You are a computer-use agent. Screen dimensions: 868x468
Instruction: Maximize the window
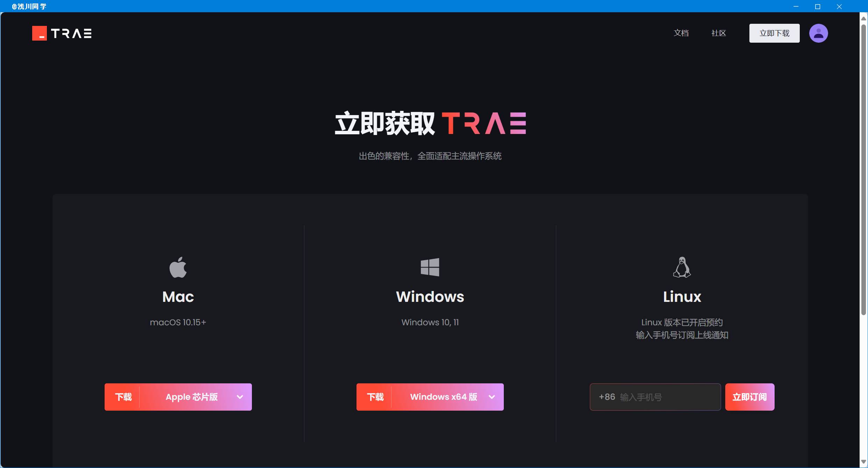pyautogui.click(x=818, y=6)
